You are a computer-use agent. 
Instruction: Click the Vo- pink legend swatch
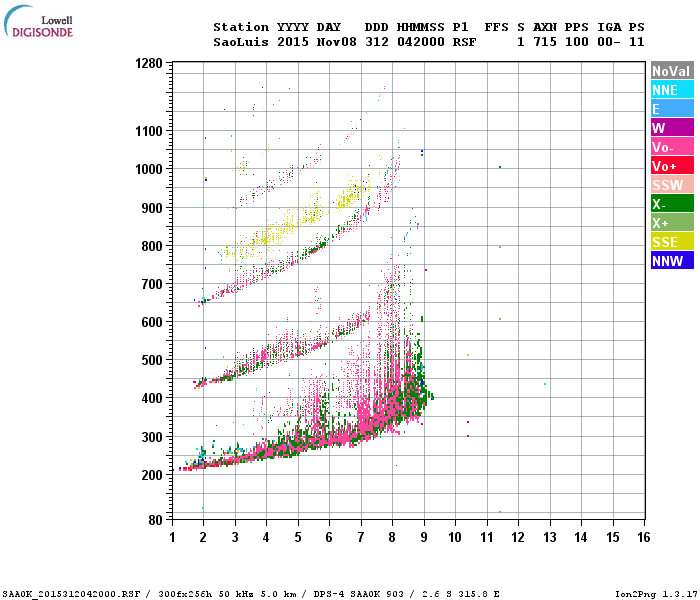(672, 147)
